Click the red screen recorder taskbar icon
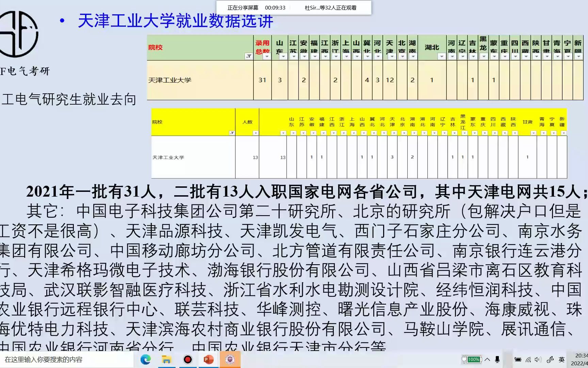The height and width of the screenshot is (368, 588). pos(187,359)
